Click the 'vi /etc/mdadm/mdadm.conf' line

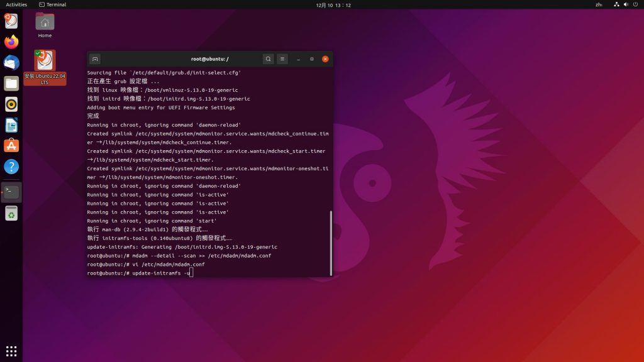coord(146,265)
